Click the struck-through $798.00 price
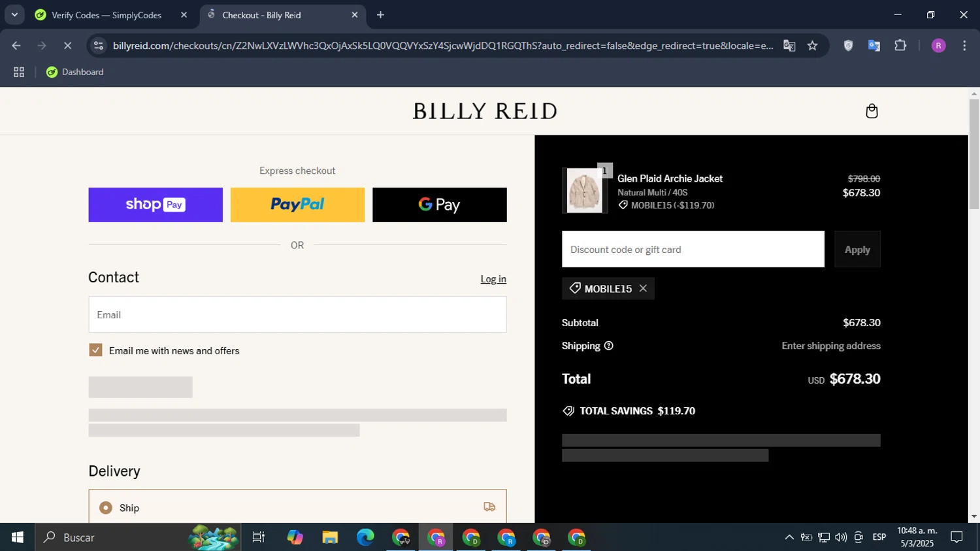The height and width of the screenshot is (551, 980). [864, 178]
